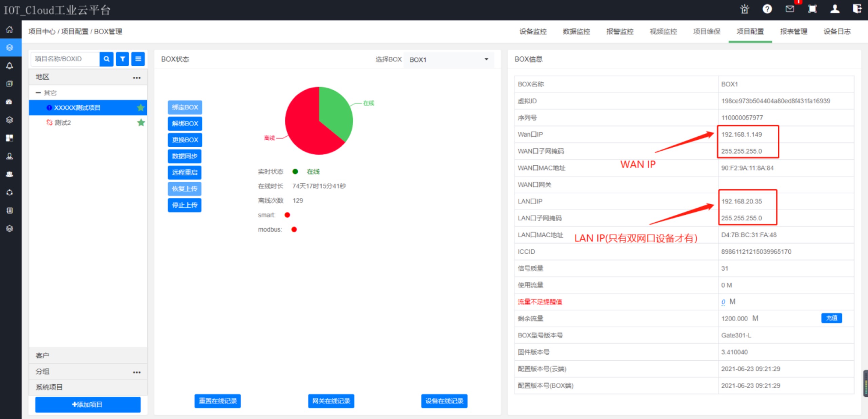Click the search magnifier icon

click(x=106, y=59)
